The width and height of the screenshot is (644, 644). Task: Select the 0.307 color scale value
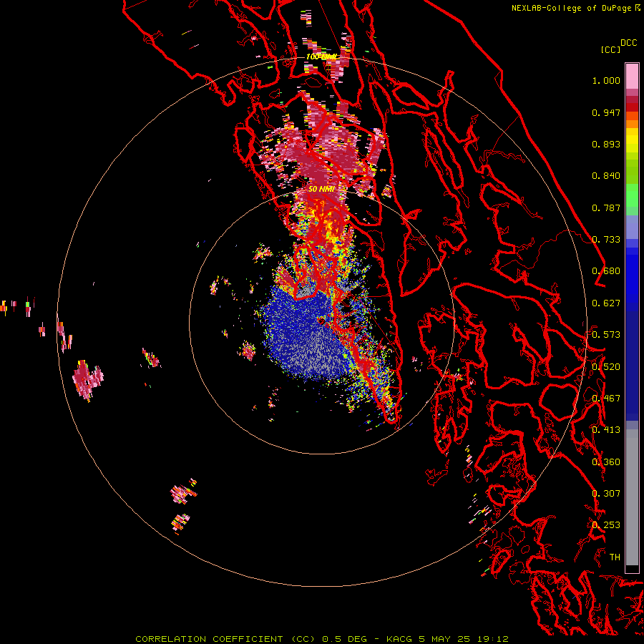606,494
